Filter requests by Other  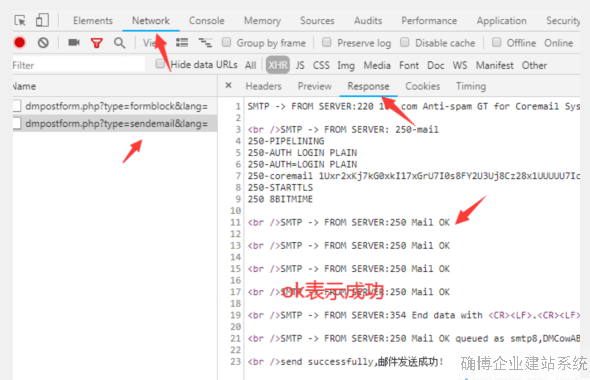click(x=534, y=65)
